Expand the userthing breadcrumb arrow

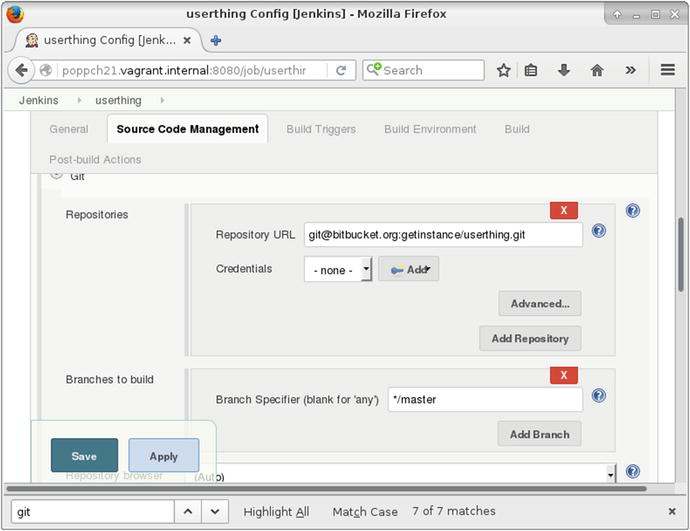[162, 100]
